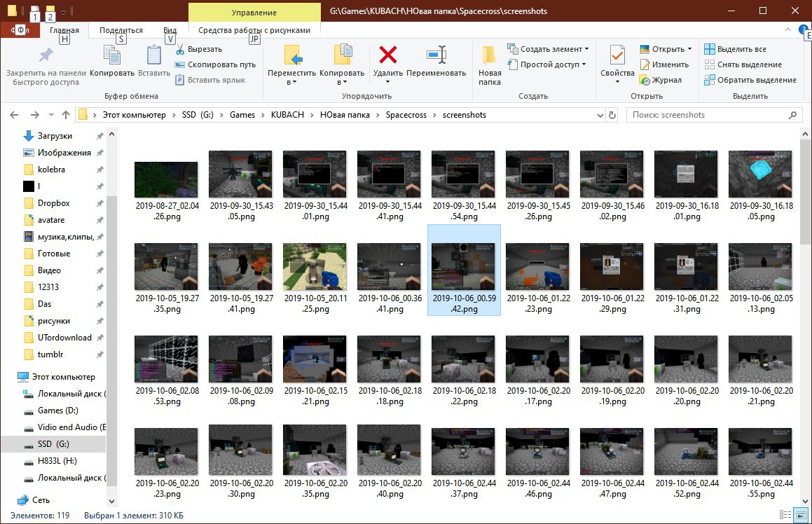Select Этот компьютер in navigation pane

pyautogui.click(x=63, y=377)
